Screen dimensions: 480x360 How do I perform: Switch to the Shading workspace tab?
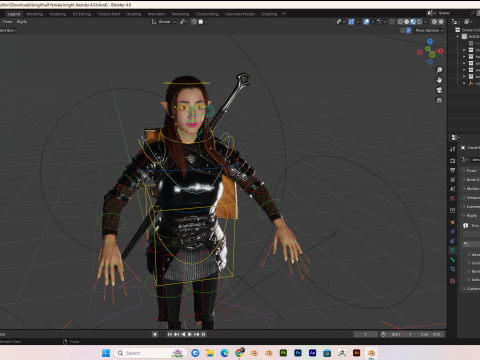134,14
